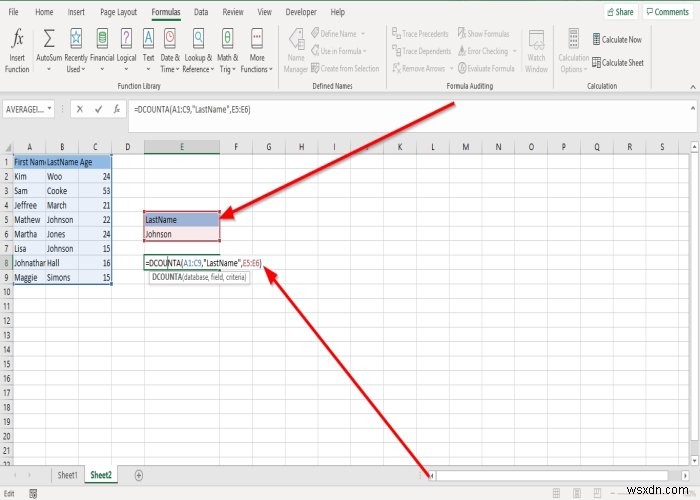Open Lookup & Reference functions
The image size is (700, 500).
click(x=198, y=50)
